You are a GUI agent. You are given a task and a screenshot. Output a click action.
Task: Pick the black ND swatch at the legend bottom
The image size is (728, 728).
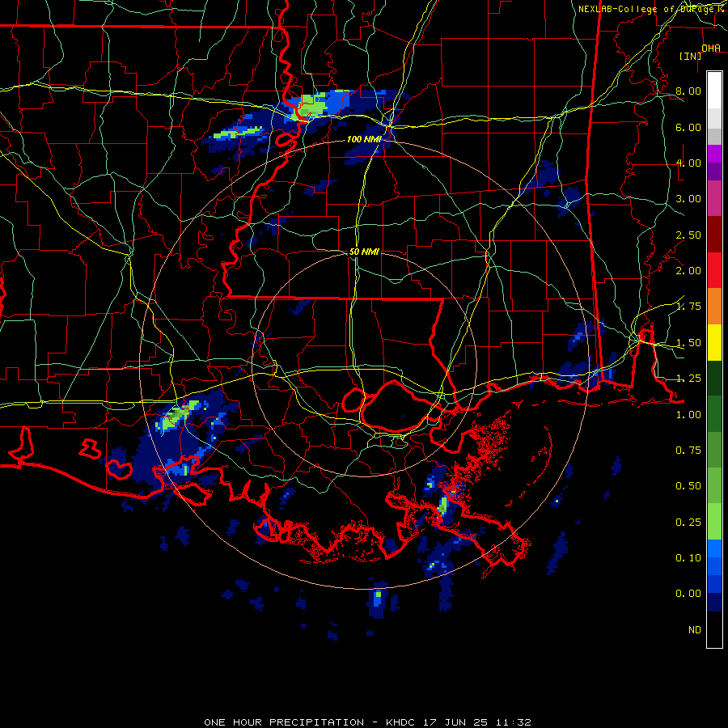tap(714, 629)
